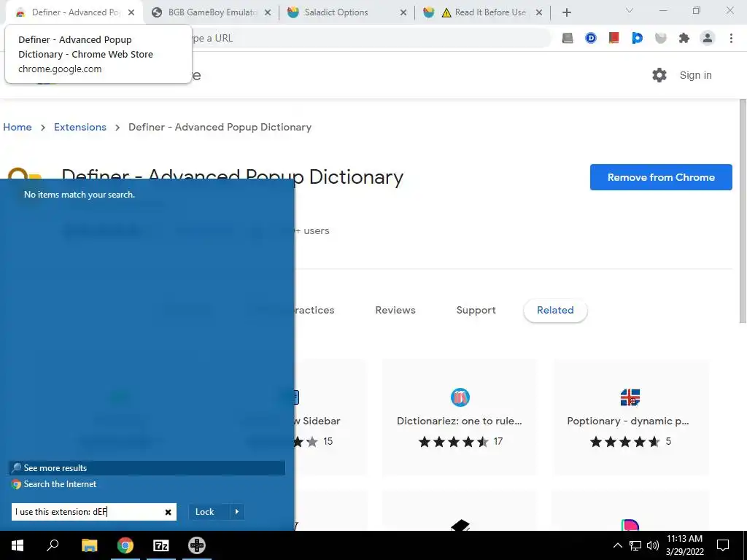Switch to Read It Before Use tab
This screenshot has height=560, width=747.
point(481,12)
